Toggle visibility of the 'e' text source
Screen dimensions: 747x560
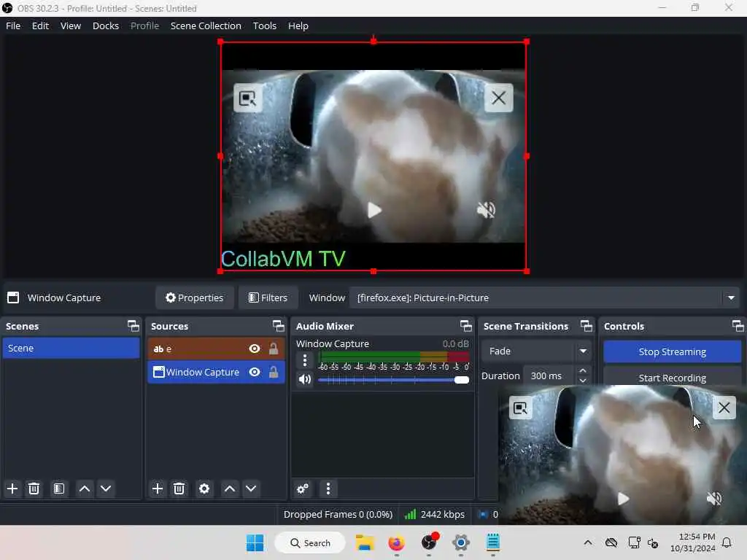pos(255,349)
